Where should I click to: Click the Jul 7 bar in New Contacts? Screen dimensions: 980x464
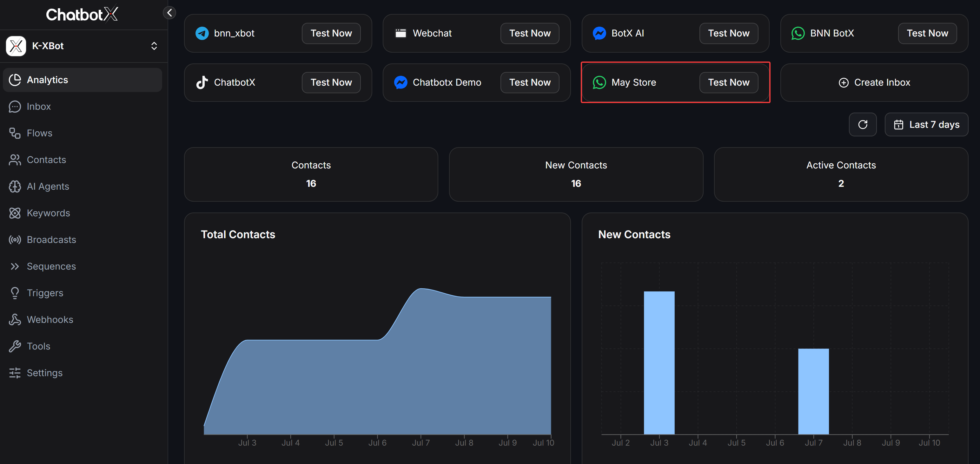tap(813, 391)
